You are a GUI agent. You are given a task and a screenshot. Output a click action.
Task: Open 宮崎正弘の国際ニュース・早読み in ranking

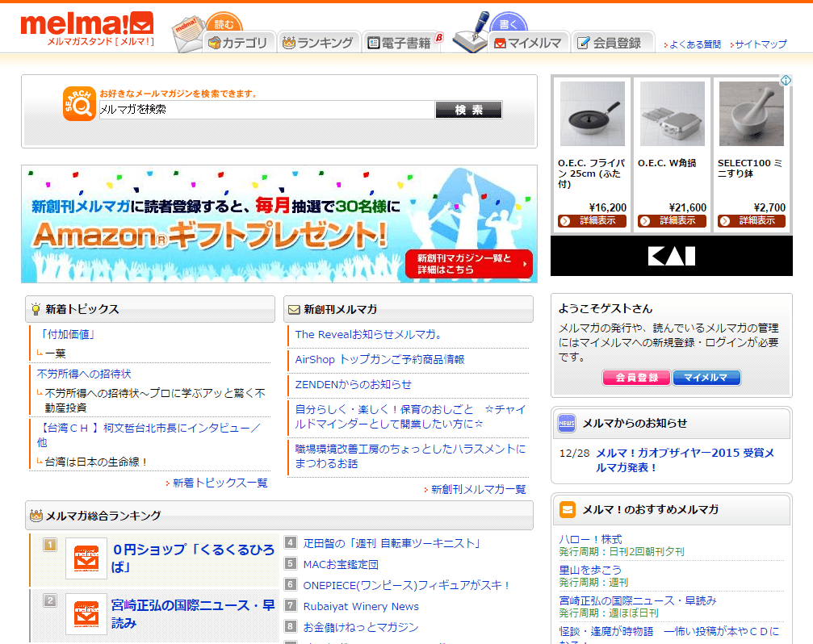coord(193,614)
